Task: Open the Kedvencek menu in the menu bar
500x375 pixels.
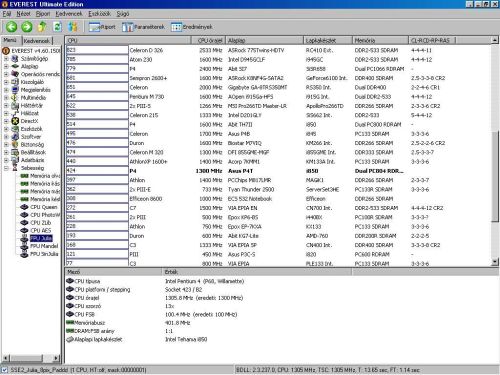Action: point(69,14)
